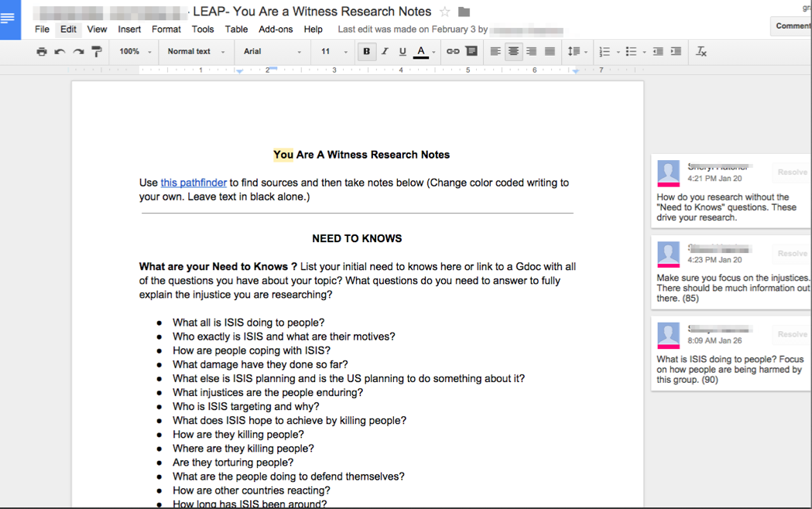Enable center alignment

[x=513, y=52]
